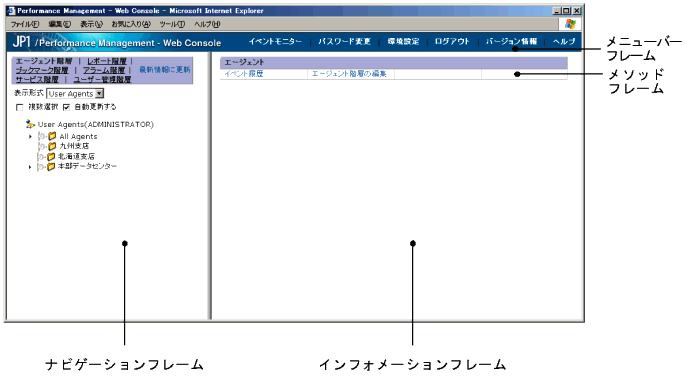Open the お気に入り(A) menu
The image size is (688, 380).
[131, 24]
